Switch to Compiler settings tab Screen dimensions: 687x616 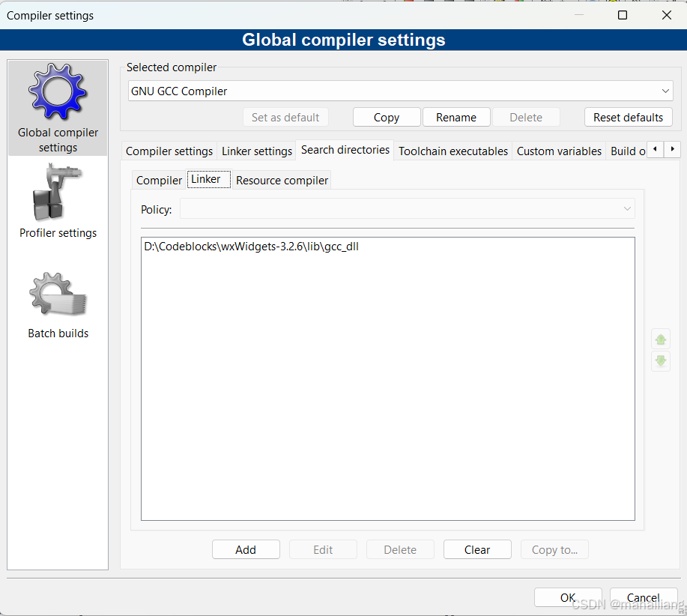coord(169,151)
